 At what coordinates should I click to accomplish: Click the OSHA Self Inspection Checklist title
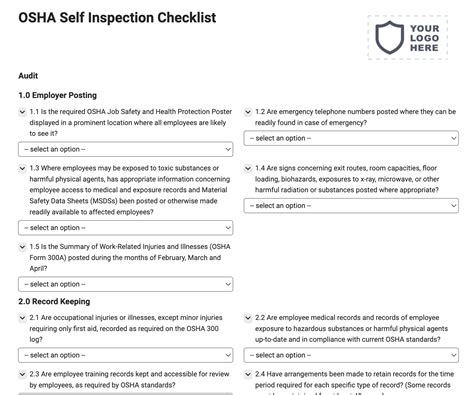coord(117,18)
